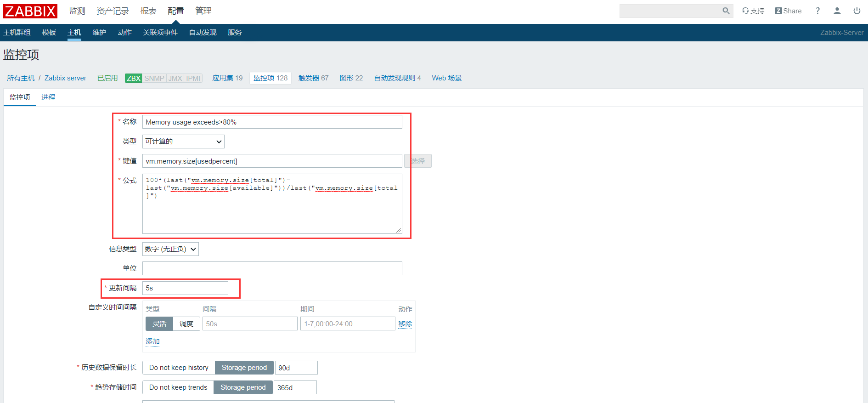Open the support link with the headset icon

click(x=753, y=11)
